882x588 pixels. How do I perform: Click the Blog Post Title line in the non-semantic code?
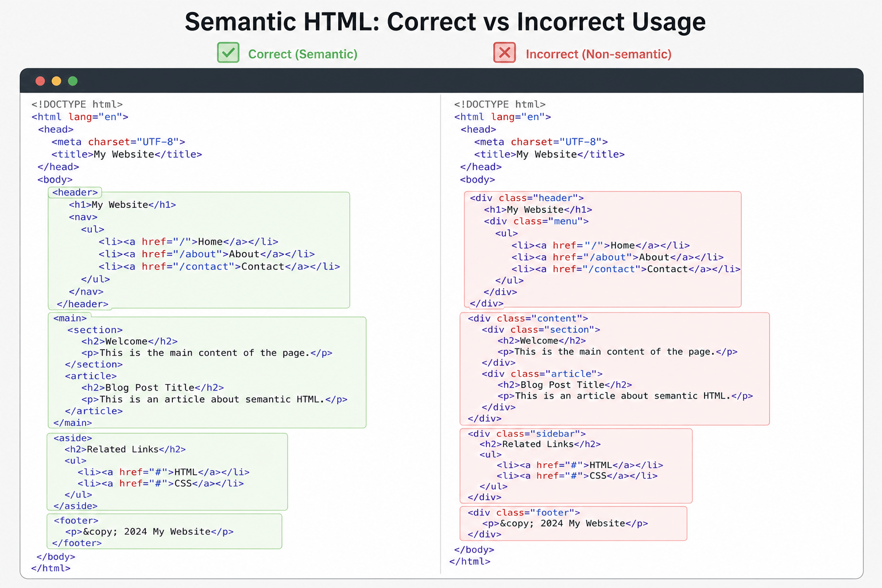pos(564,385)
